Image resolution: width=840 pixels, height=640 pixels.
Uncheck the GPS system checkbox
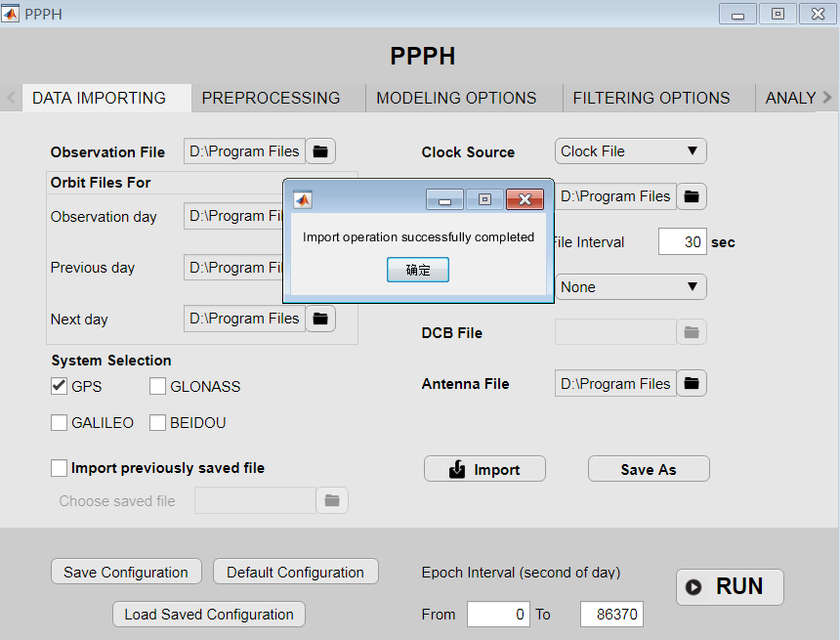click(x=59, y=386)
